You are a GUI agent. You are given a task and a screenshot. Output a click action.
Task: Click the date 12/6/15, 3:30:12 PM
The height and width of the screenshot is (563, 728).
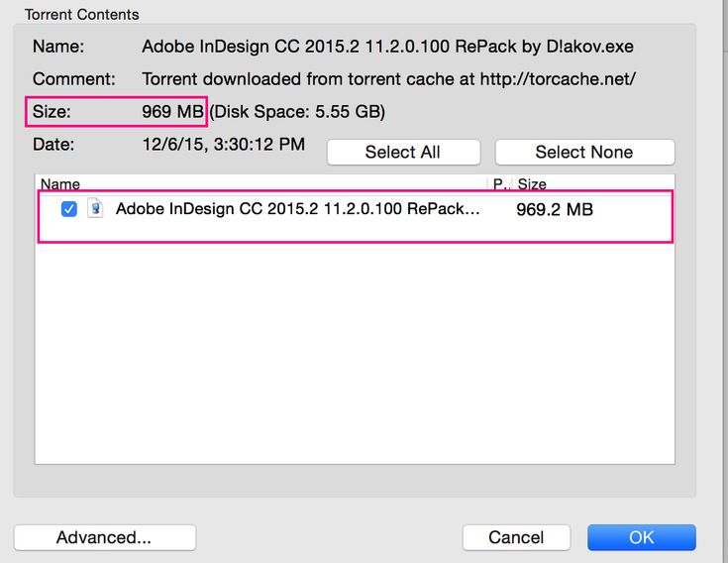pos(223,145)
